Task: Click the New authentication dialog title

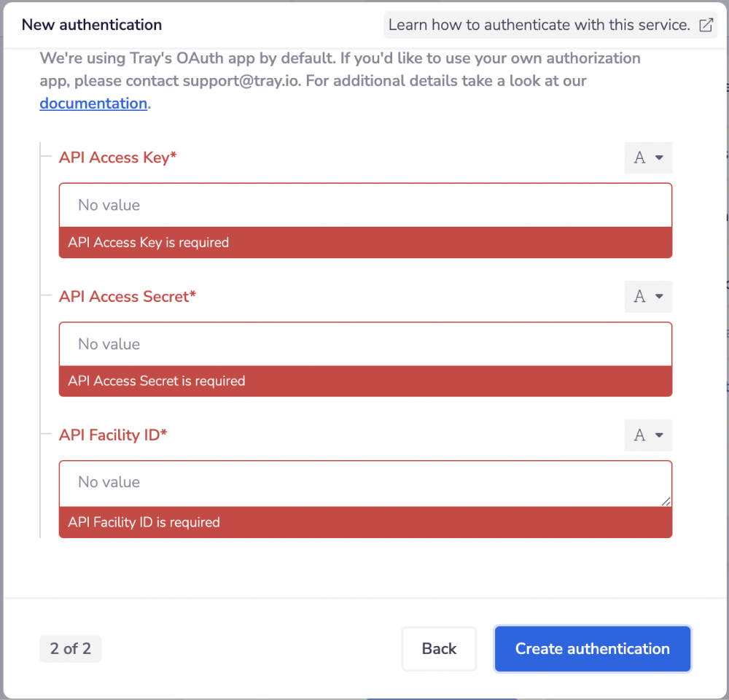Action: click(x=91, y=24)
